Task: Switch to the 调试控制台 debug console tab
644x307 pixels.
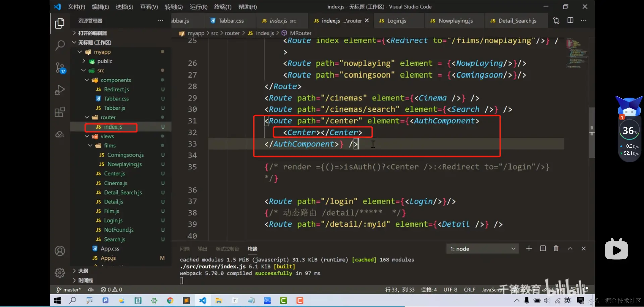Action: (x=227, y=249)
